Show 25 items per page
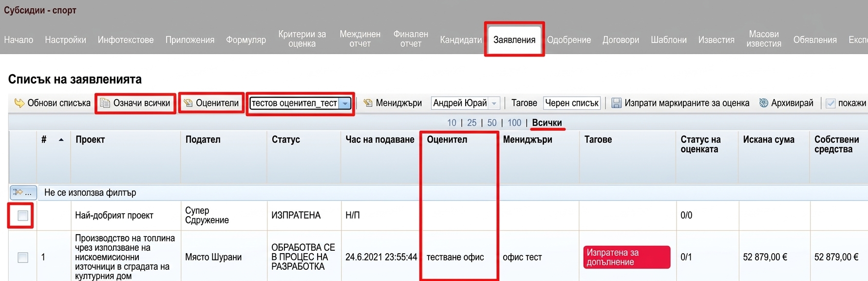Screen dimensions: 868x281 472,123
